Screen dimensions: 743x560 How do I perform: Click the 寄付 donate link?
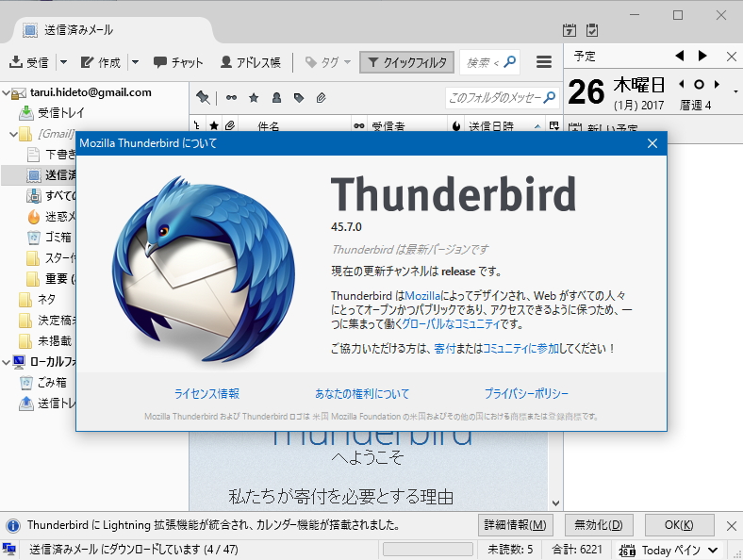click(x=444, y=349)
